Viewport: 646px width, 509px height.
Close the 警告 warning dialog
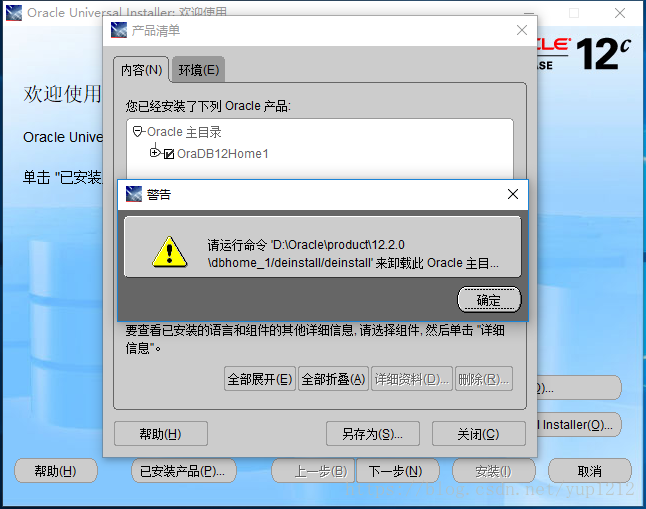pyautogui.click(x=513, y=194)
